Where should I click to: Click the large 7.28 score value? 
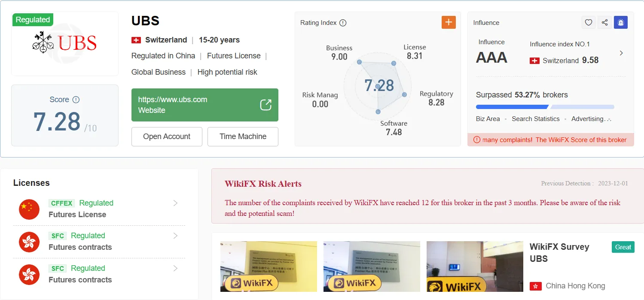pos(57,121)
